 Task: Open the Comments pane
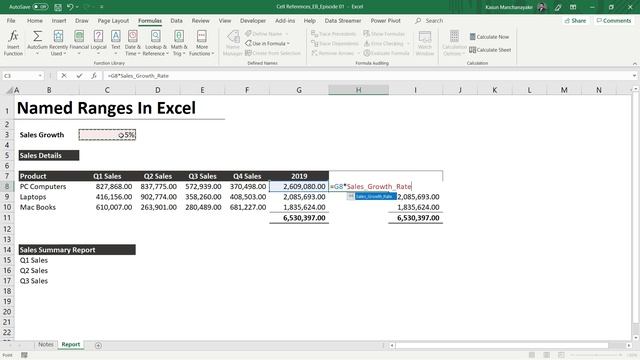click(613, 20)
